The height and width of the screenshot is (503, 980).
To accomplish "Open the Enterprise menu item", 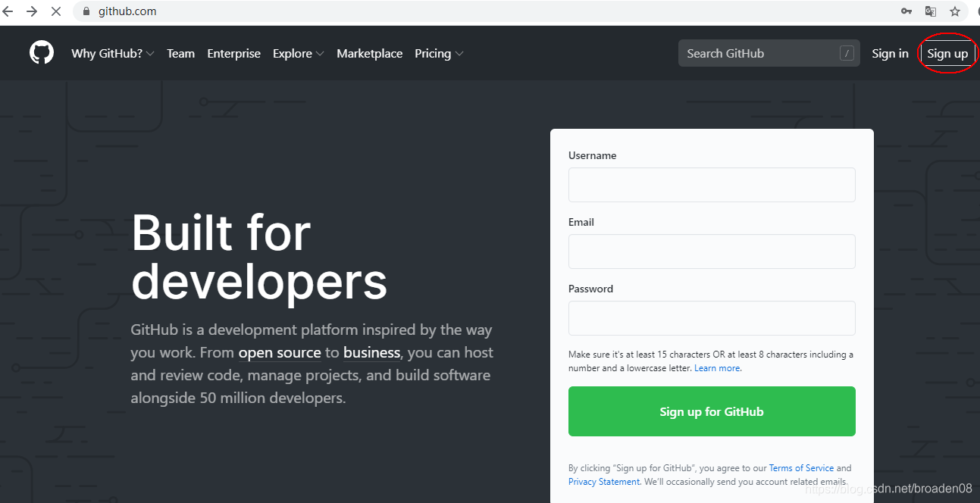I will click(233, 53).
